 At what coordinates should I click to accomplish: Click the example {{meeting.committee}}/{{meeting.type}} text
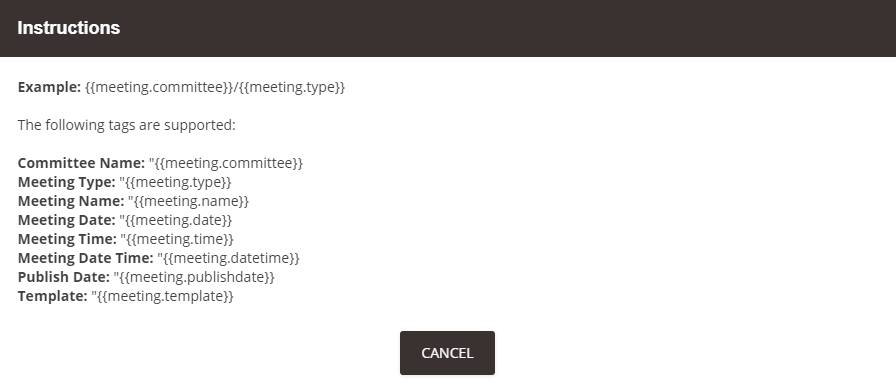tap(215, 87)
